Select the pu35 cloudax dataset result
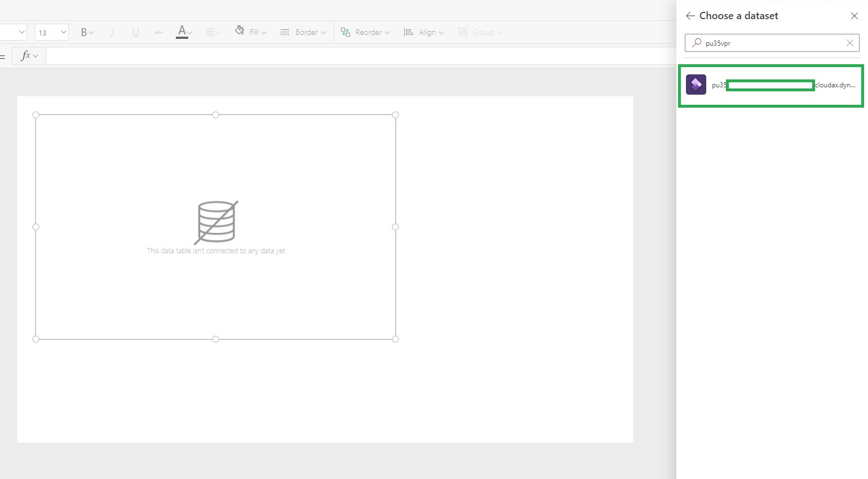The image size is (868, 479). pyautogui.click(x=770, y=85)
